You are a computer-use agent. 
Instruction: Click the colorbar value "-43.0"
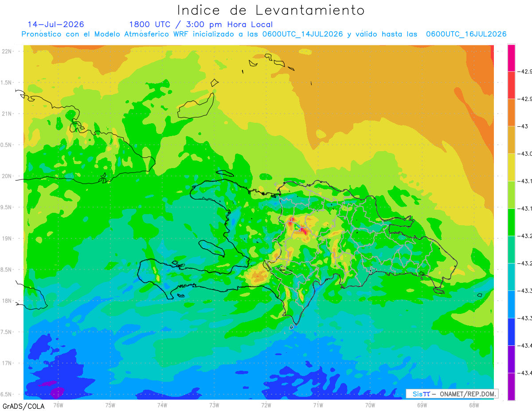526,154
